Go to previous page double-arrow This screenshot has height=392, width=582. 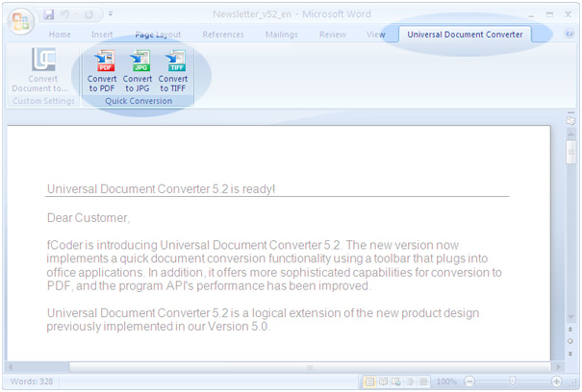[x=570, y=330]
